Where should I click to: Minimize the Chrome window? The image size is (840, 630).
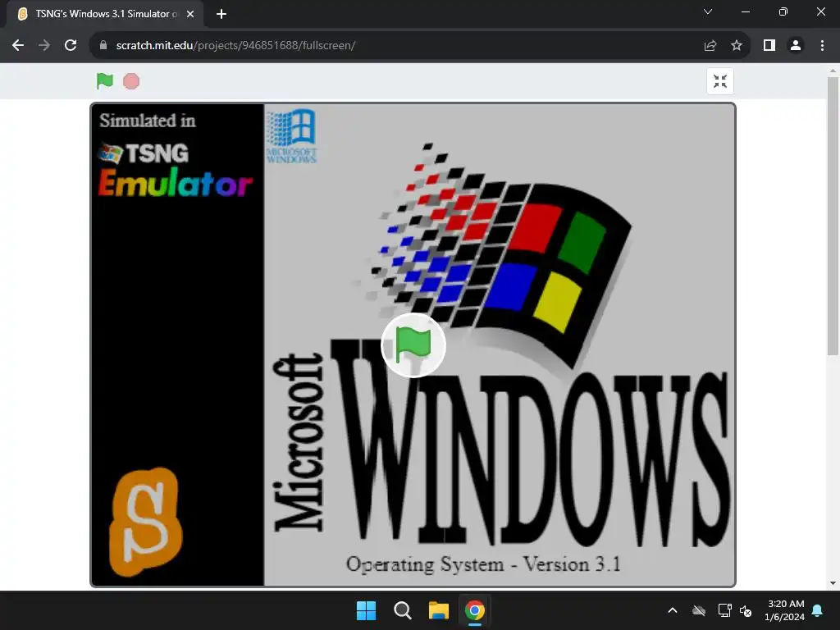(x=745, y=11)
